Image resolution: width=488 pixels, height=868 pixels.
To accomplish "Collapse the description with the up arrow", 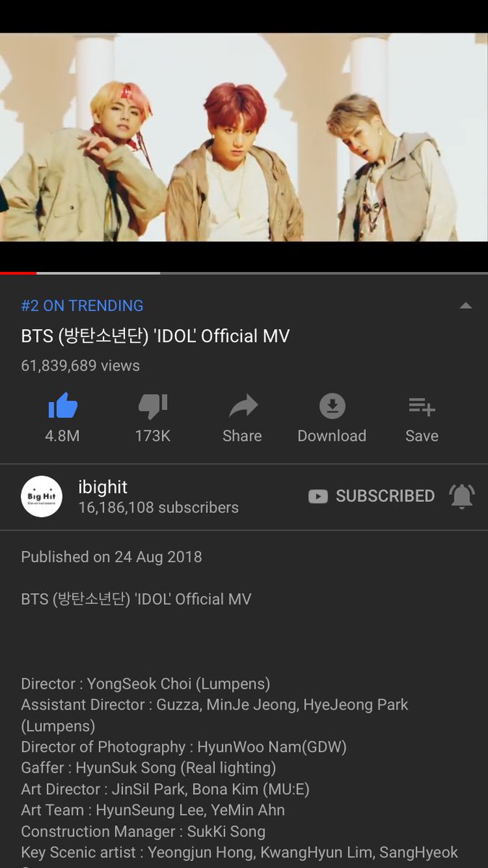I will pos(466,305).
